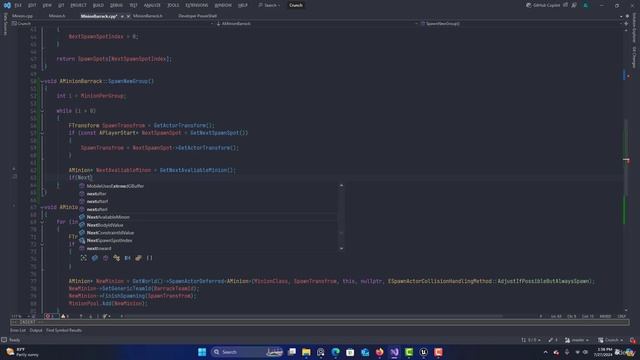Open the Build menu
The image size is (640, 360).
click(x=98, y=5)
